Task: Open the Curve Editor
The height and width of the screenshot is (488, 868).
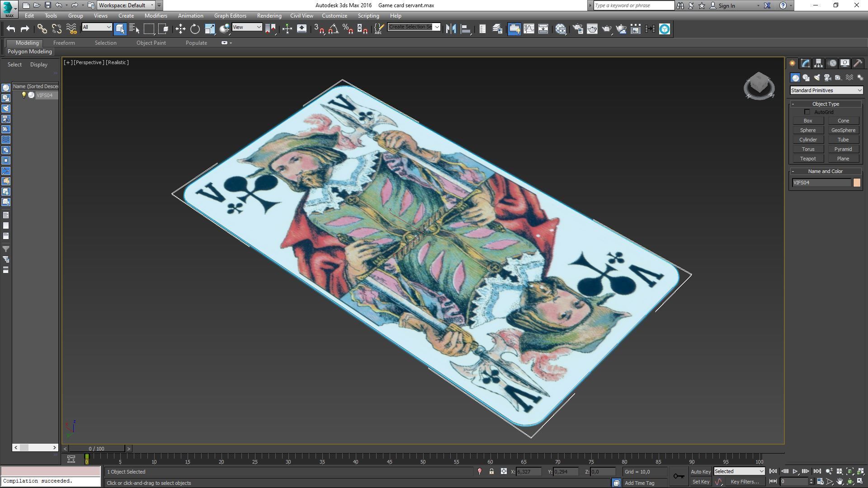Action: pyautogui.click(x=529, y=29)
